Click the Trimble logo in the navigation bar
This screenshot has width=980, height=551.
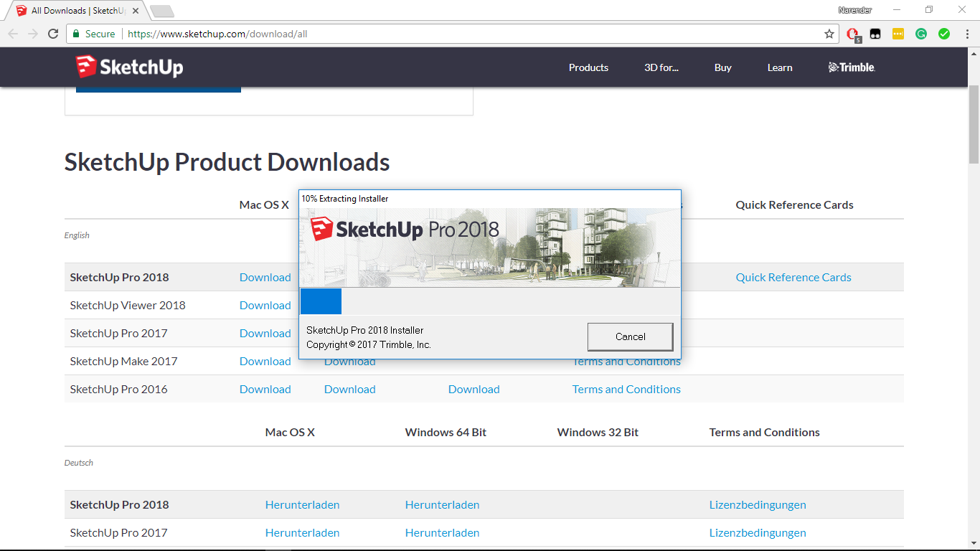852,67
